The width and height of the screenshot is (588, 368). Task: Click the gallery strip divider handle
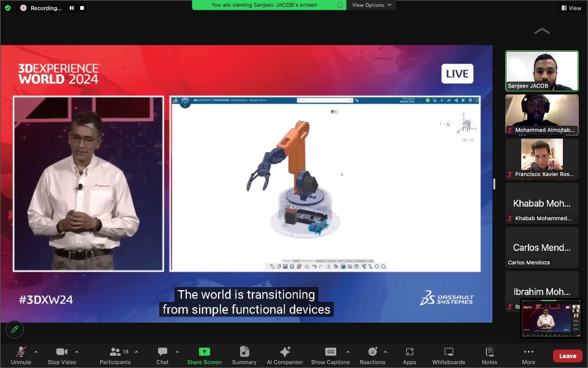(x=494, y=184)
